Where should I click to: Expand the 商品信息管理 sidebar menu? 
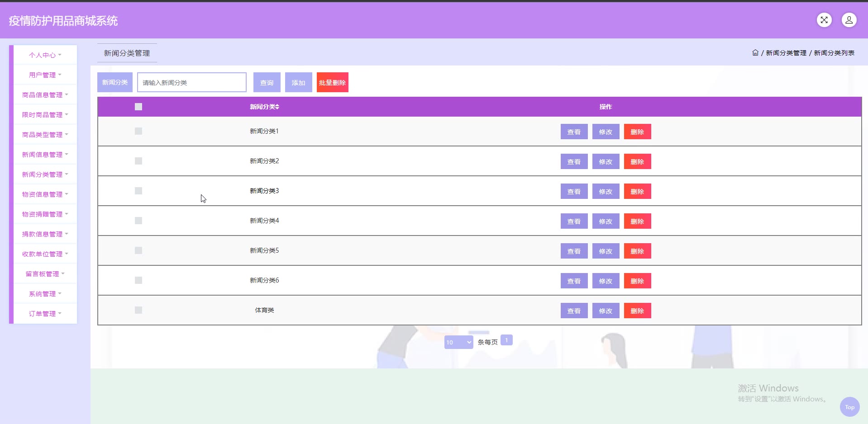click(45, 95)
